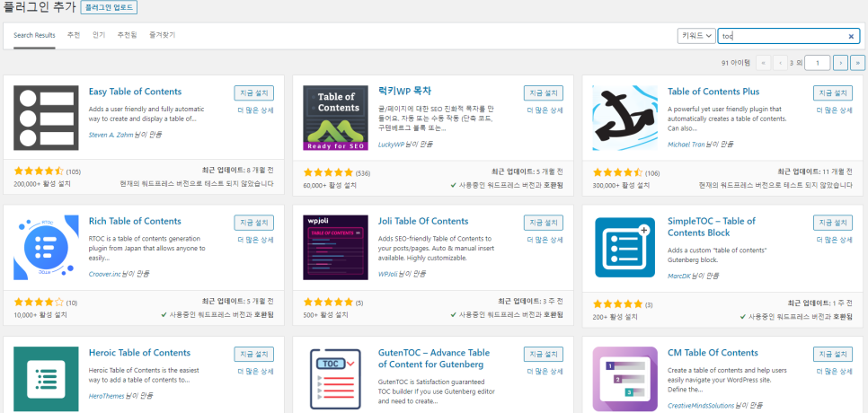Install Table of Contents Plus now
Viewport: 868px width, 413px height.
pyautogui.click(x=833, y=92)
